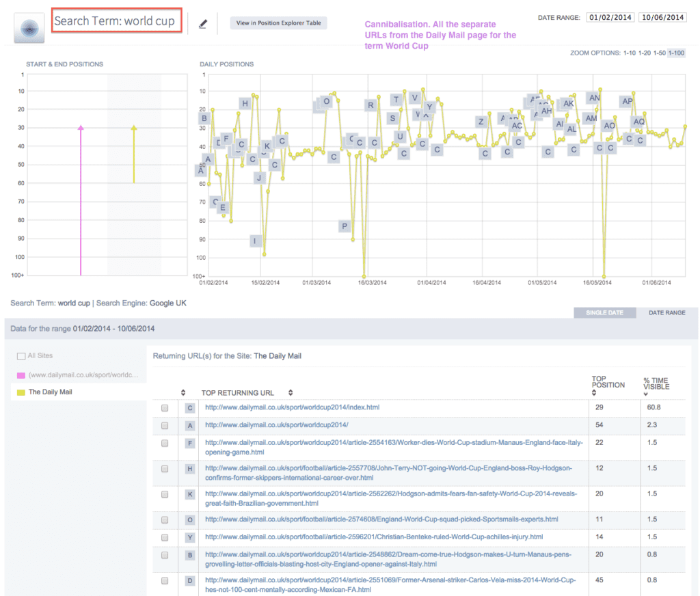Sort by Top Position column arrow
This screenshot has width=700, height=596.
point(594,393)
